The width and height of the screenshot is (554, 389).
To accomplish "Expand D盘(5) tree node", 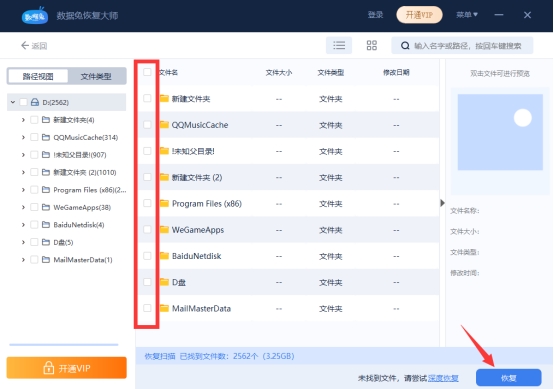I will click(23, 242).
